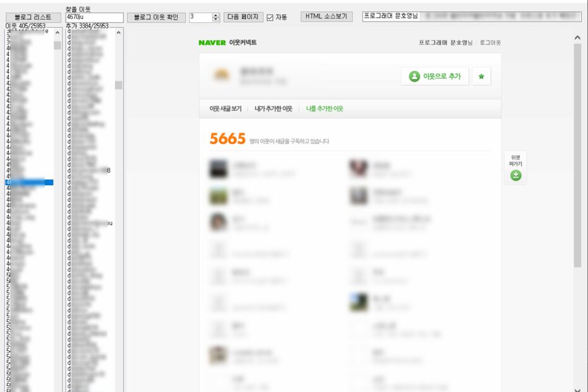The height and width of the screenshot is (392, 588).
Task: Increase the page number spinner value
Action: tap(216, 15)
